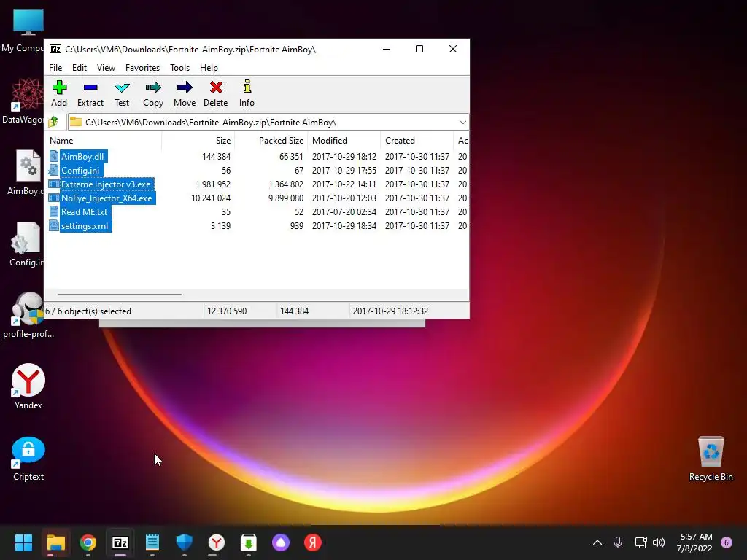747x560 pixels.
Task: Select settings.xml file
Action: (x=85, y=226)
